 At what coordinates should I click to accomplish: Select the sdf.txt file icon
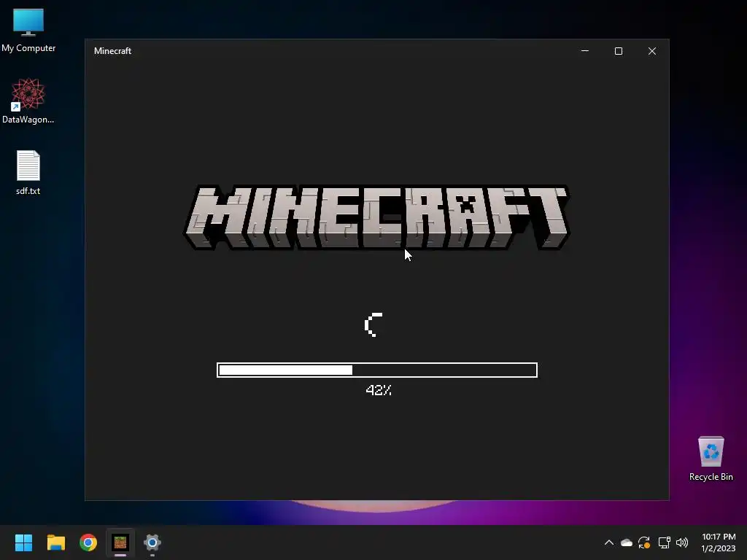(x=28, y=172)
